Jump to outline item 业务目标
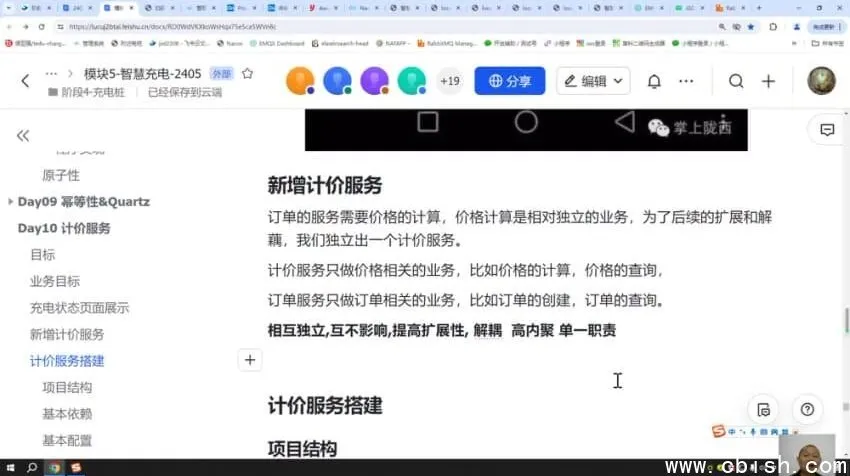 click(55, 281)
